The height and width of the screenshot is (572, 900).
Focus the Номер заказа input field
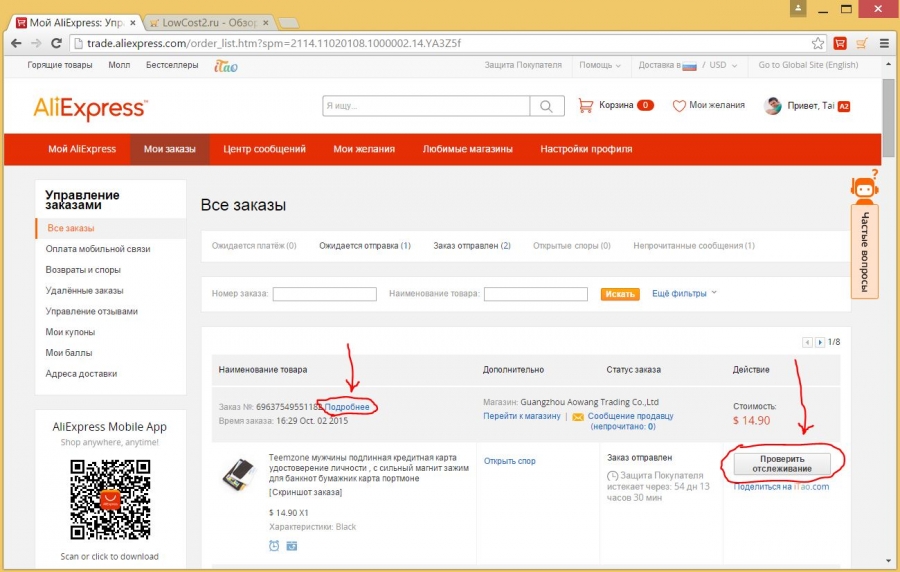pos(324,294)
